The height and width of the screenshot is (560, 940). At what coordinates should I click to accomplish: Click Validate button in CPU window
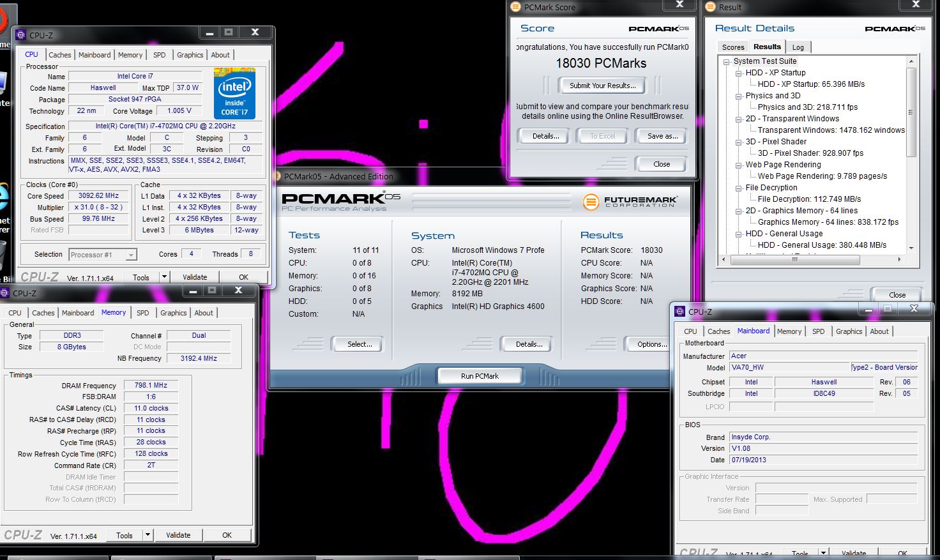point(195,277)
